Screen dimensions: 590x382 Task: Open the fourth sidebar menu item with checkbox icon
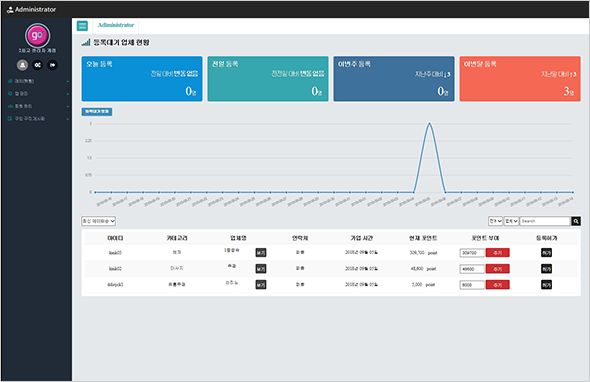click(38, 119)
